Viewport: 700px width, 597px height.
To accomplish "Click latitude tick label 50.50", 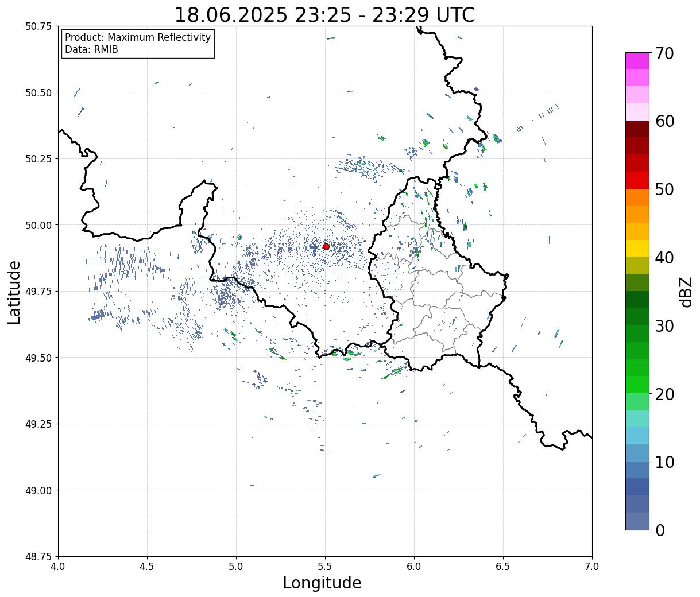I will click(38, 92).
